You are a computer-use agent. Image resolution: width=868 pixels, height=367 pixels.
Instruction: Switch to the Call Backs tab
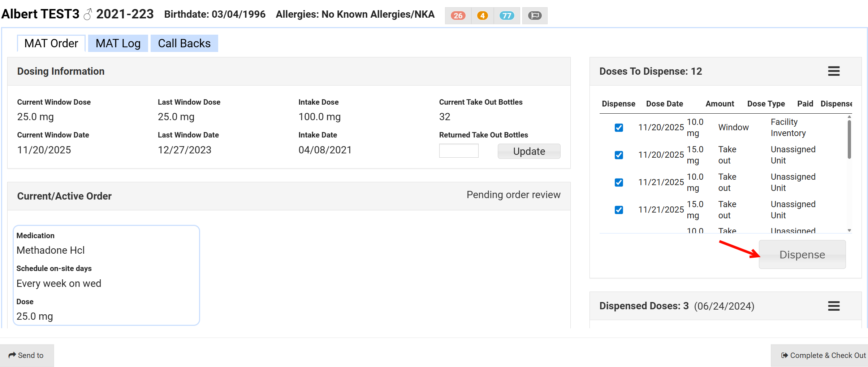point(184,43)
